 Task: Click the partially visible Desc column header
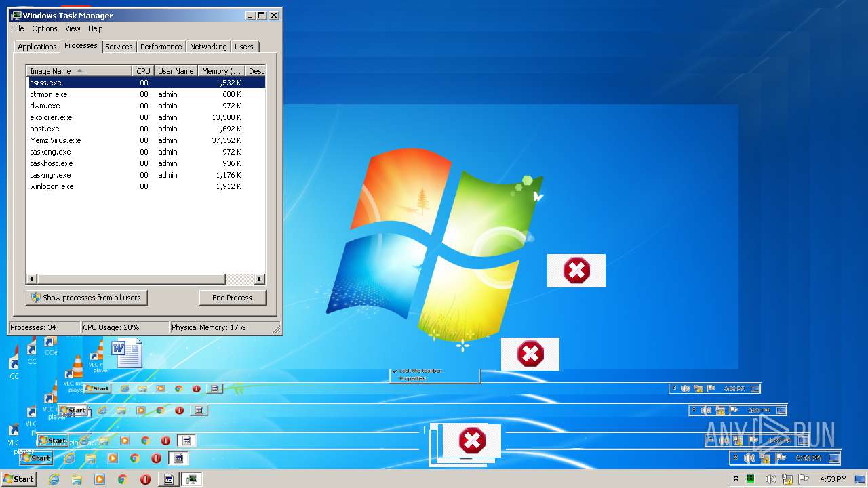pos(256,71)
